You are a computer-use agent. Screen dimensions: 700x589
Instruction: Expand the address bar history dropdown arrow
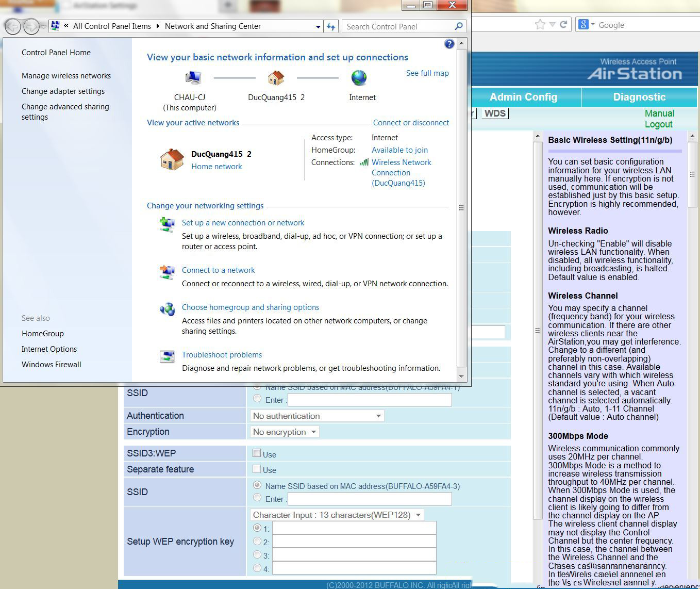pyautogui.click(x=318, y=26)
